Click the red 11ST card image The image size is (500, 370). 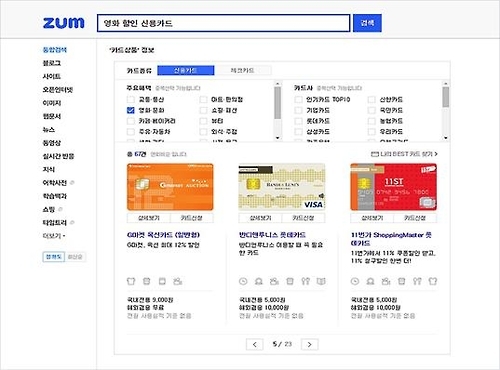394,187
